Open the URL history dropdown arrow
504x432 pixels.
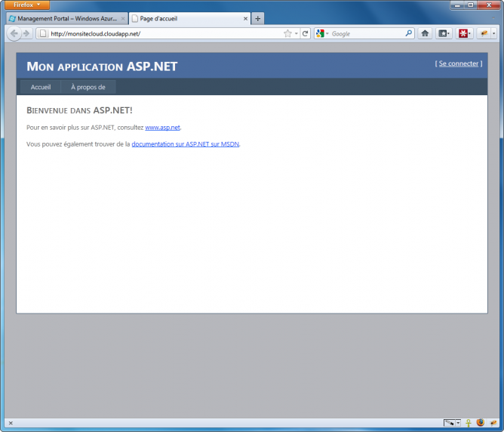(297, 33)
